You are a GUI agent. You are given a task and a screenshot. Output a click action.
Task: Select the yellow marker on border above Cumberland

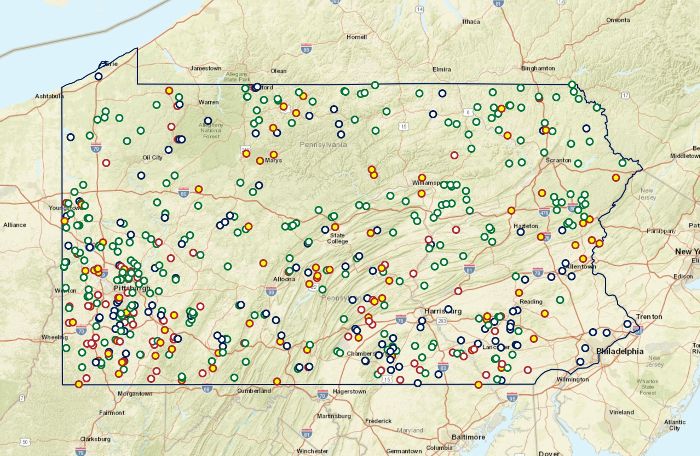(x=277, y=381)
